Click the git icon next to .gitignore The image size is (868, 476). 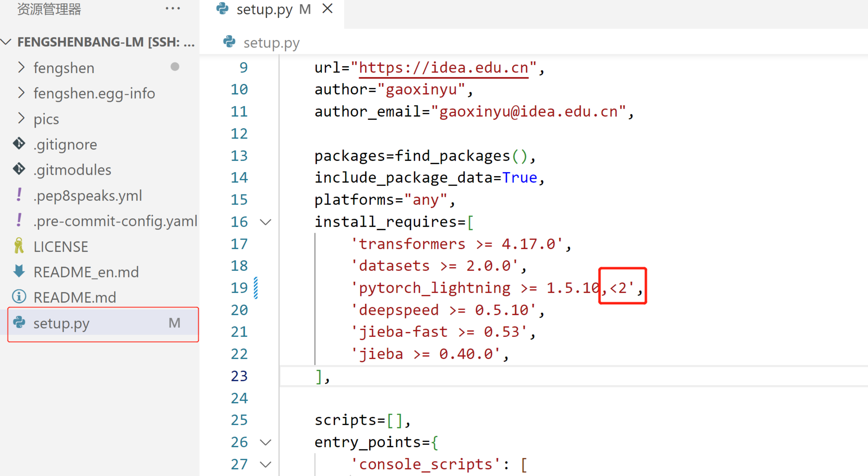click(x=19, y=144)
